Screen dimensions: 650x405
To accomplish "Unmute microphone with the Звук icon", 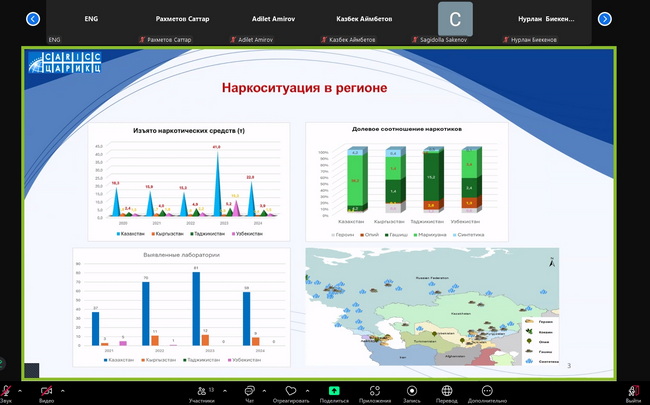I will pyautogui.click(x=6, y=391).
